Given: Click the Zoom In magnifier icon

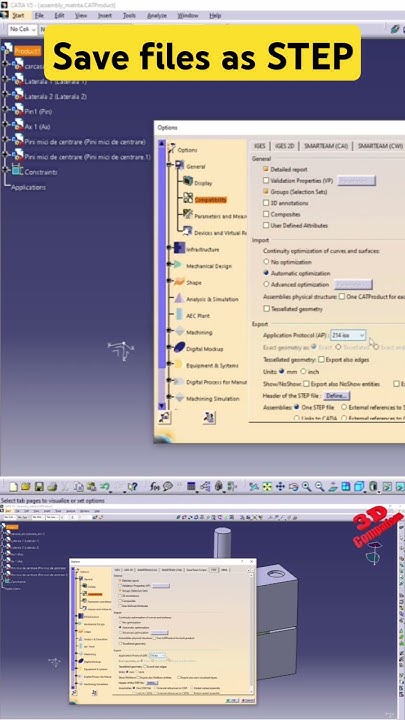Looking at the screenshot, I should click(306, 486).
